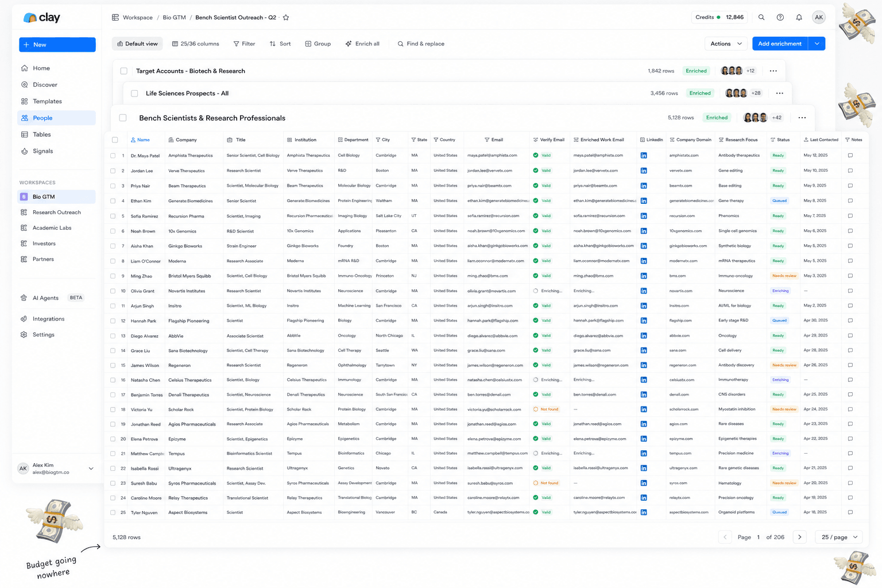Viewport: 882px width, 588px height.
Task: Open the Group tool
Action: pyautogui.click(x=318, y=44)
